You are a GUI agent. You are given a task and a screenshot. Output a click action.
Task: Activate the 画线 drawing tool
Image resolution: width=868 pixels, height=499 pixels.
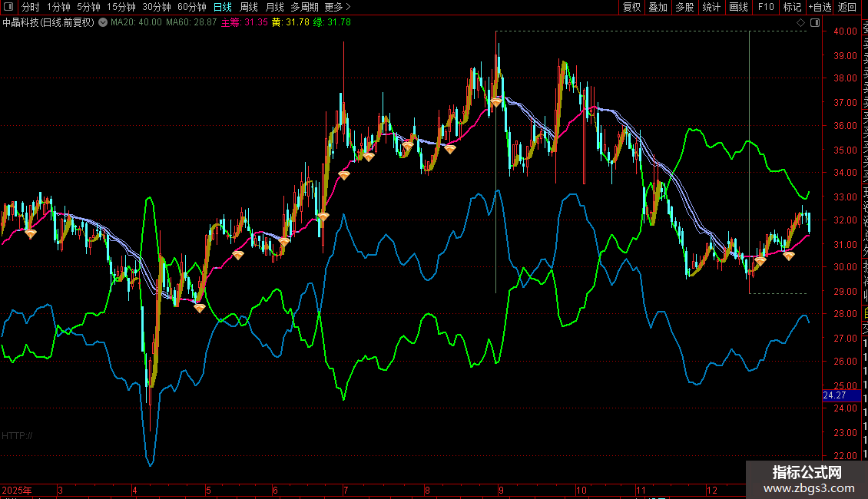coord(738,7)
